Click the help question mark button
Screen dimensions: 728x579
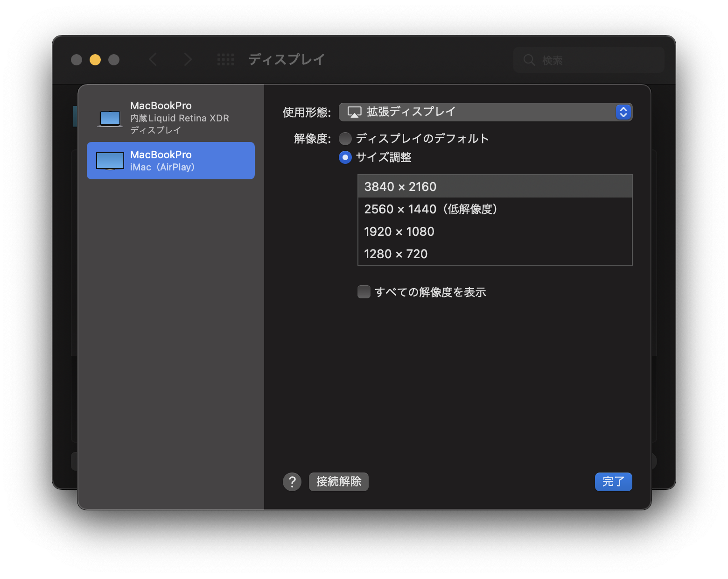point(292,482)
